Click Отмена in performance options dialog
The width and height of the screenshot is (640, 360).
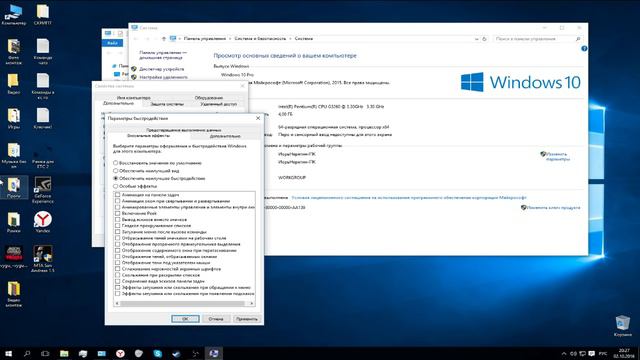coord(216,319)
